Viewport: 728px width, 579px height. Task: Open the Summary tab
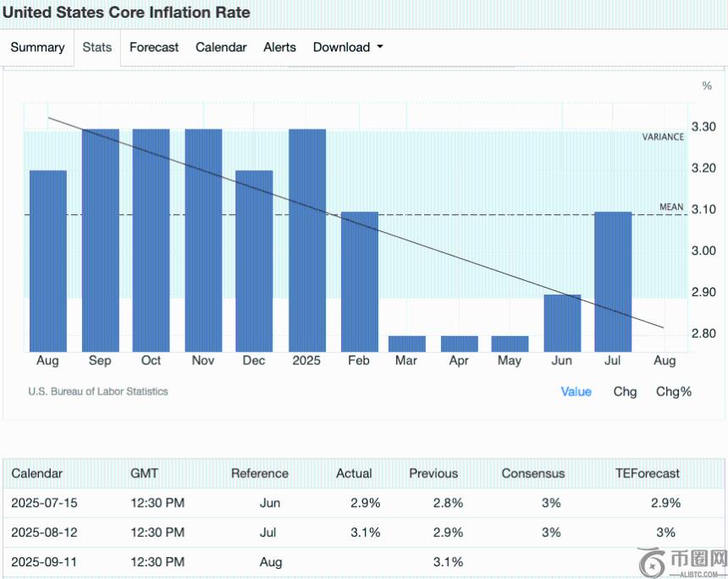[x=37, y=47]
